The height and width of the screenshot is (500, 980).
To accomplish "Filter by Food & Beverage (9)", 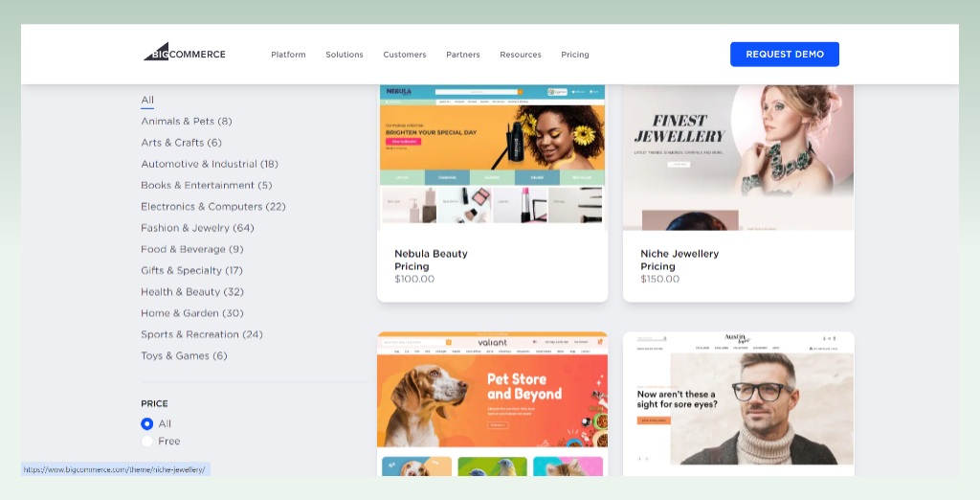I will click(x=191, y=249).
